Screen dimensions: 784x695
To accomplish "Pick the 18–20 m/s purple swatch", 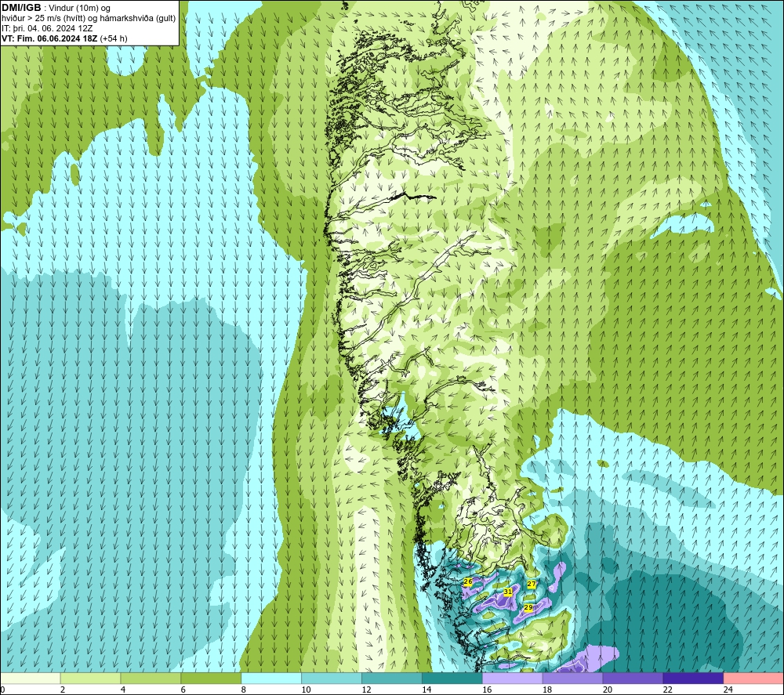I will click(572, 678).
